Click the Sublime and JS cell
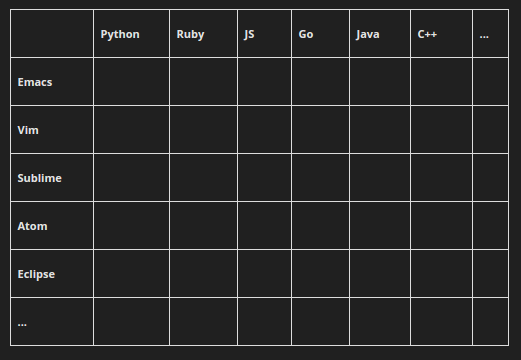Screen dimensions: 521x360 [x=264, y=178]
